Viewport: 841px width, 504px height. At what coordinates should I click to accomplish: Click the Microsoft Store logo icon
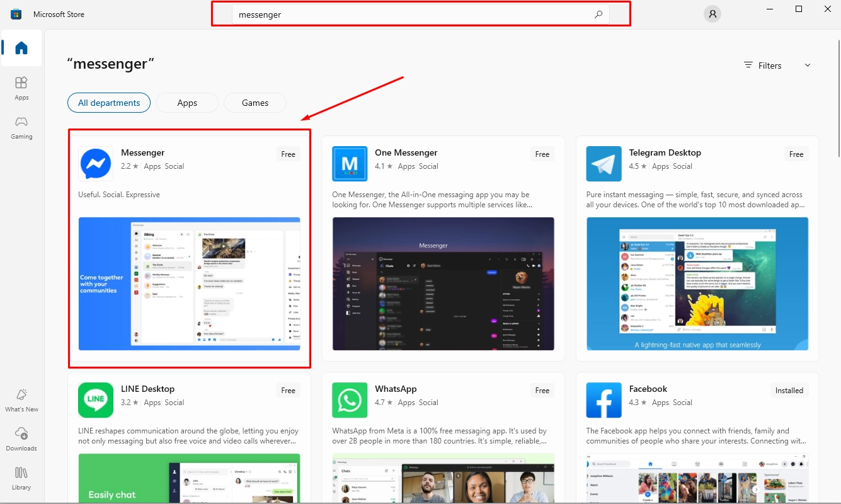click(16, 14)
